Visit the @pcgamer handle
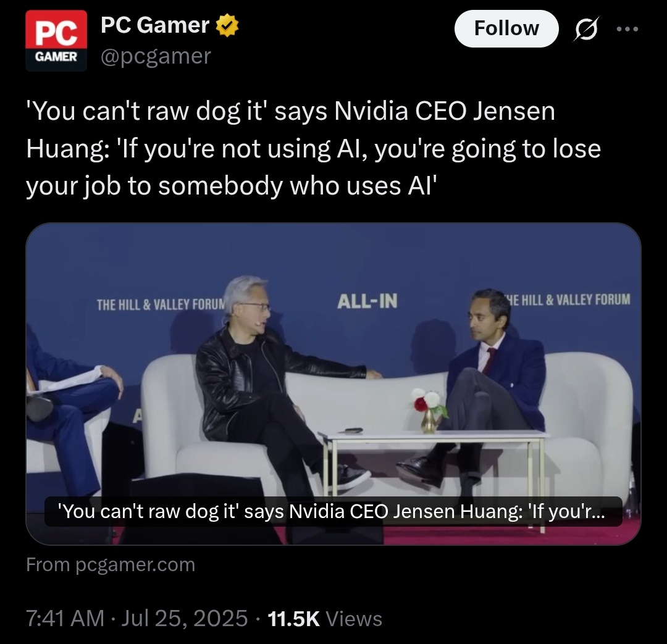 point(156,56)
